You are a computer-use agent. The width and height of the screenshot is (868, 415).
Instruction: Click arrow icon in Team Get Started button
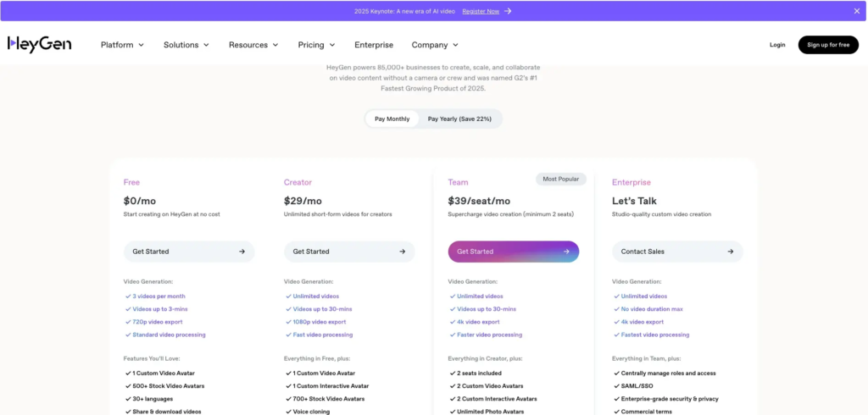[565, 252]
